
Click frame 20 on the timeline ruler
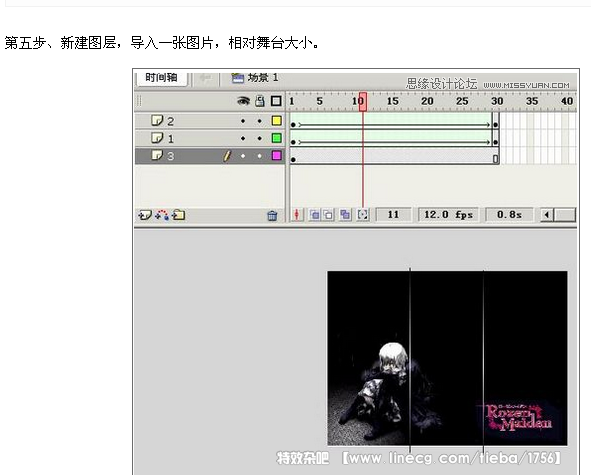click(427, 101)
